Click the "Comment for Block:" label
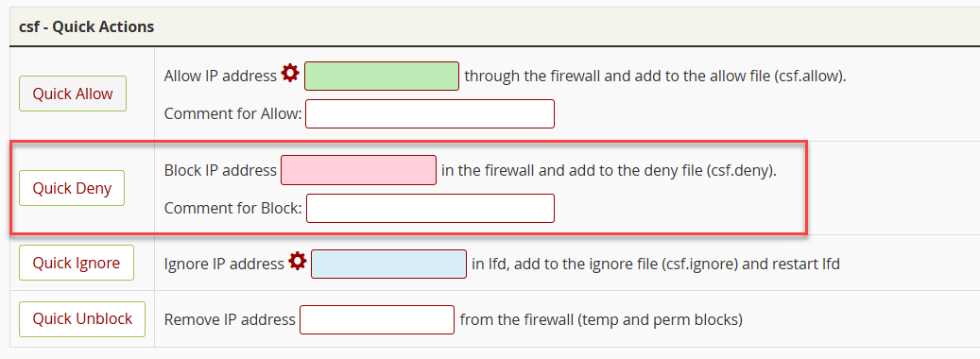The image size is (980, 359). (233, 208)
